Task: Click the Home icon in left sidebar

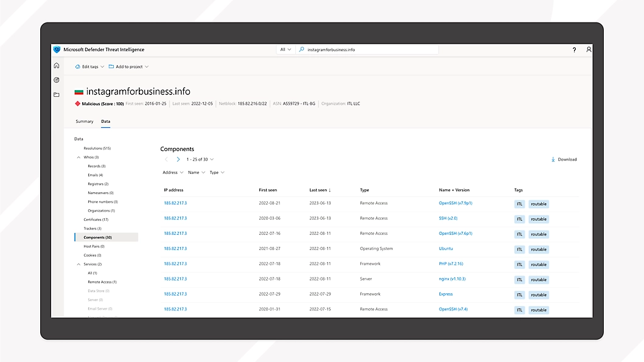Action: pyautogui.click(x=57, y=66)
